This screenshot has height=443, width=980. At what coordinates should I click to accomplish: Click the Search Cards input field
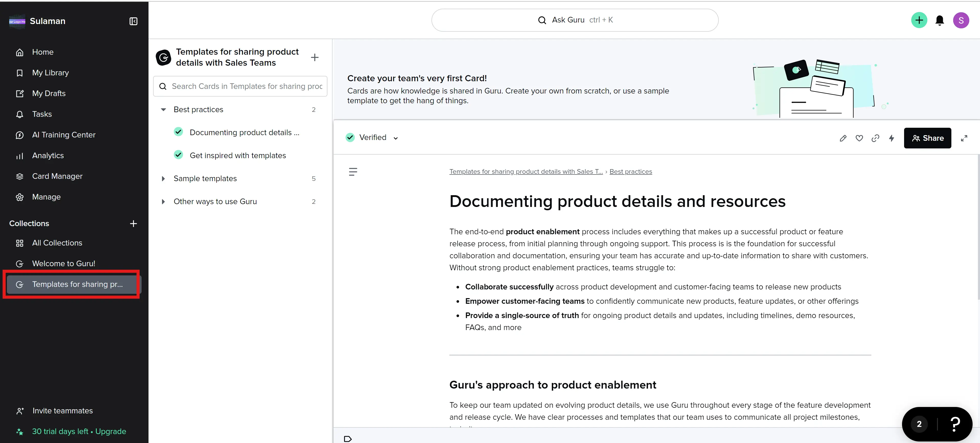click(246, 86)
